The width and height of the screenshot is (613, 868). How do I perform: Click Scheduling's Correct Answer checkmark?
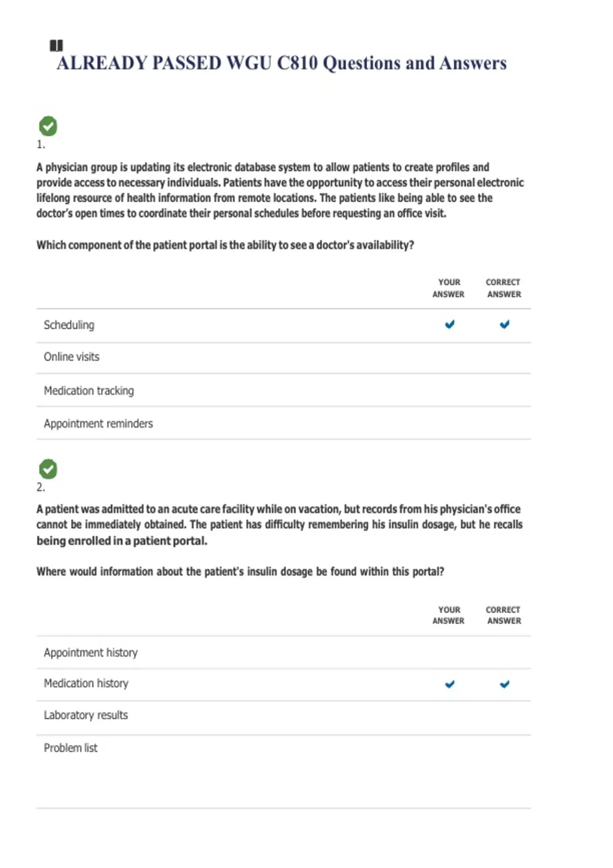[x=504, y=324]
